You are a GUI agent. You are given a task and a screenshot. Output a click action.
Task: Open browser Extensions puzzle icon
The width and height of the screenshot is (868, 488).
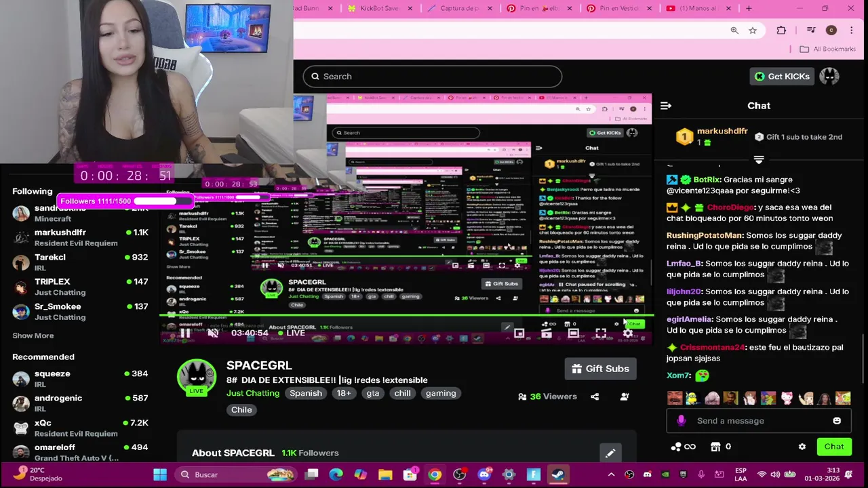[x=781, y=30]
